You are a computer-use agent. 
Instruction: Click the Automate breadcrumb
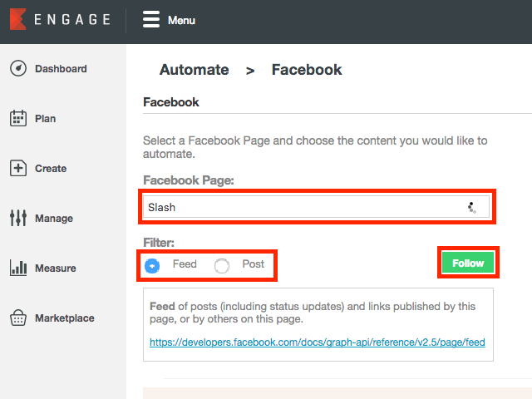point(195,70)
